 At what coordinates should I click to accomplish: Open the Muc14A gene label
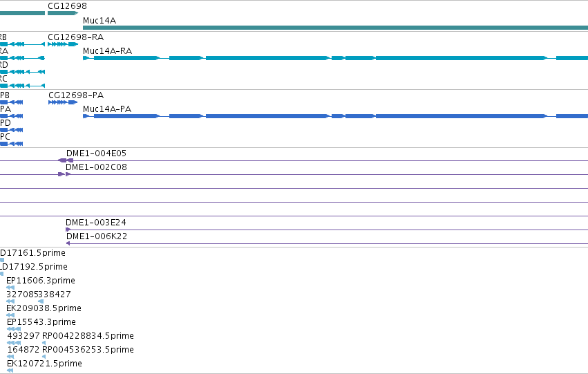point(99,21)
